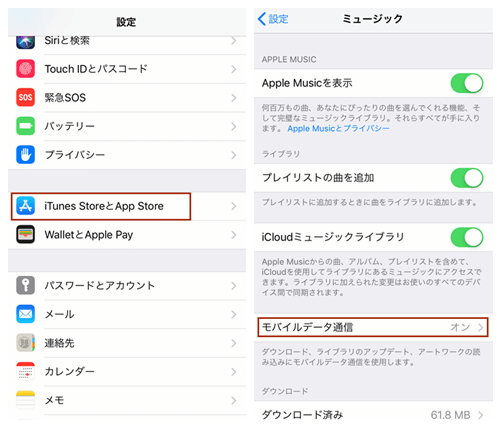This screenshot has width=500, height=428.
Task: Open chevron on パスワードとアカウント row
Action: 234,286
